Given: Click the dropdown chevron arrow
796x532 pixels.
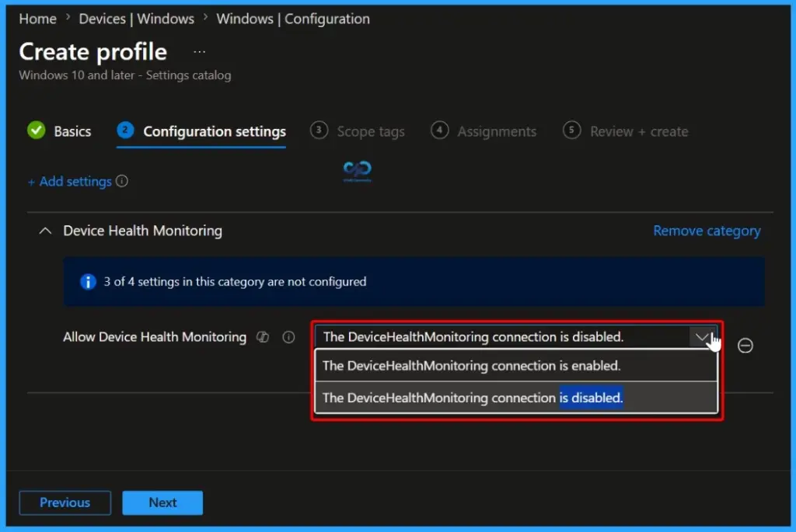Looking at the screenshot, I should (x=702, y=337).
